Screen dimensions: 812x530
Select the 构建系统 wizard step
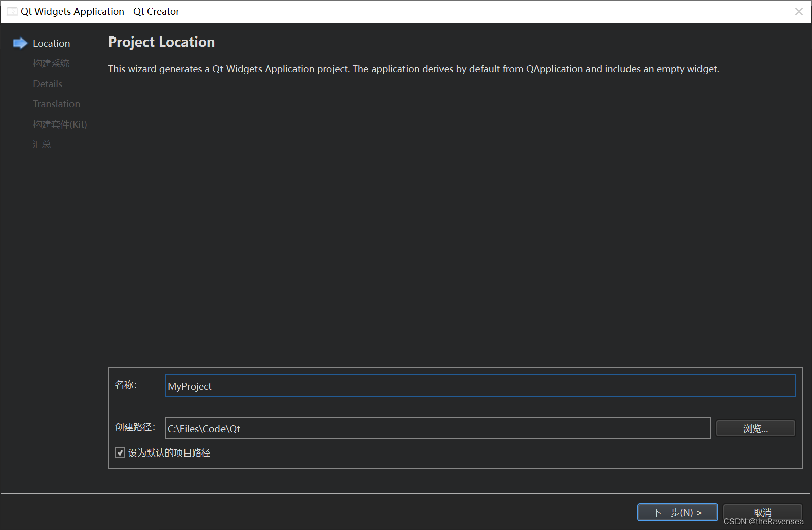click(x=51, y=63)
